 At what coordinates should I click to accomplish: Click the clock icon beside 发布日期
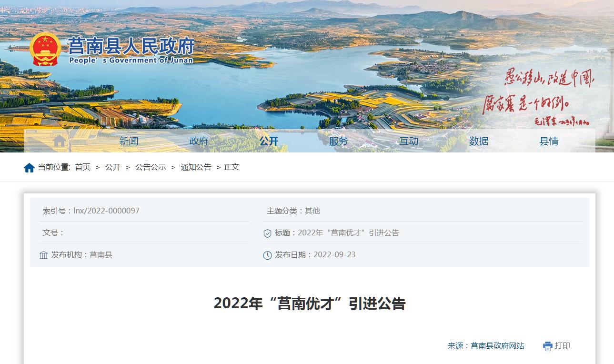point(268,255)
